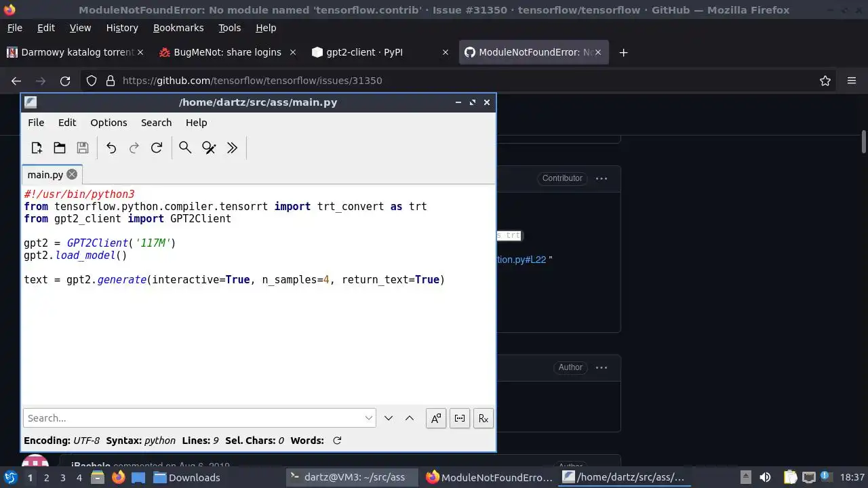Open a file via the folder toolbar icon
The image size is (868, 488).
click(60, 148)
